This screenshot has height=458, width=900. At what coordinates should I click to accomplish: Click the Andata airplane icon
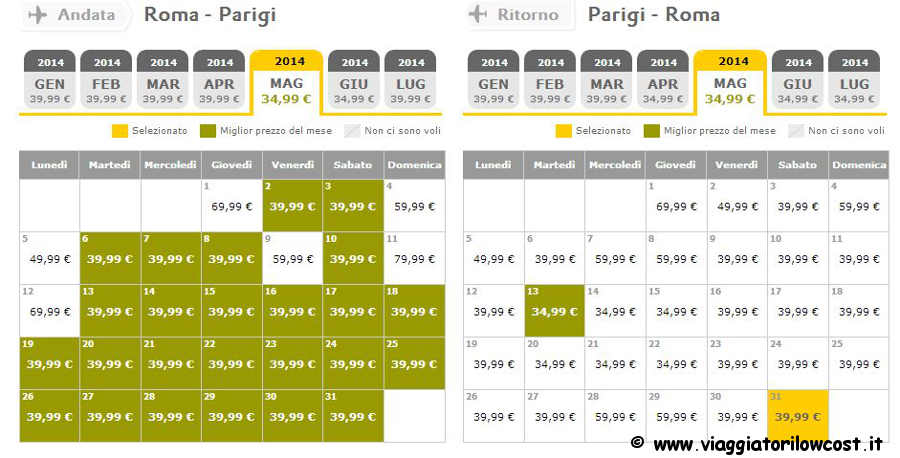(37, 15)
